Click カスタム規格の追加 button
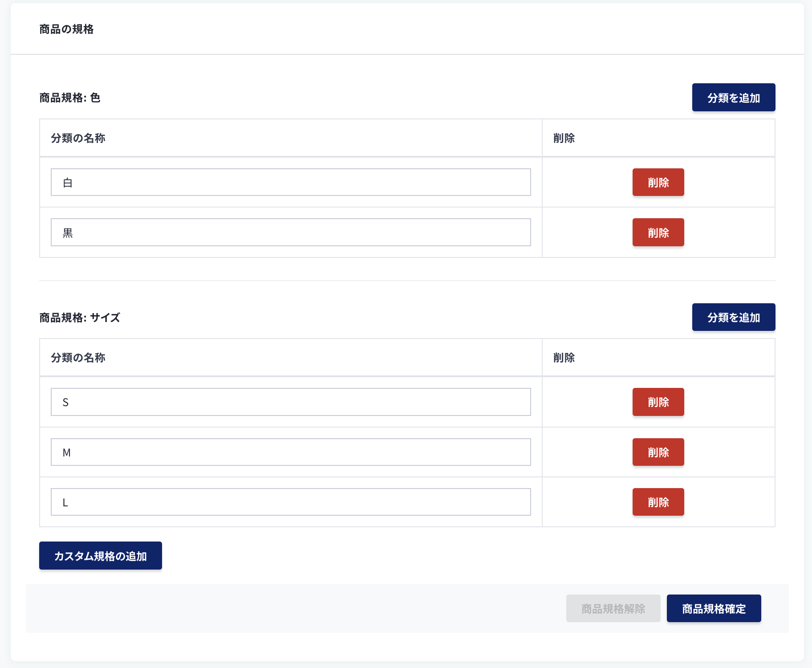 tap(100, 555)
